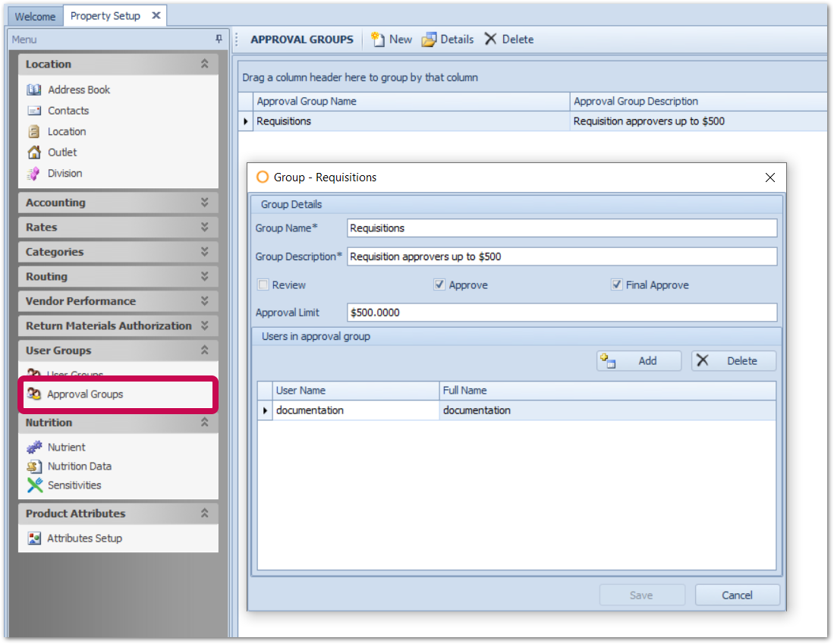Image resolution: width=834 pixels, height=644 pixels.
Task: Expand the Vendor Performance section
Action: 204,301
